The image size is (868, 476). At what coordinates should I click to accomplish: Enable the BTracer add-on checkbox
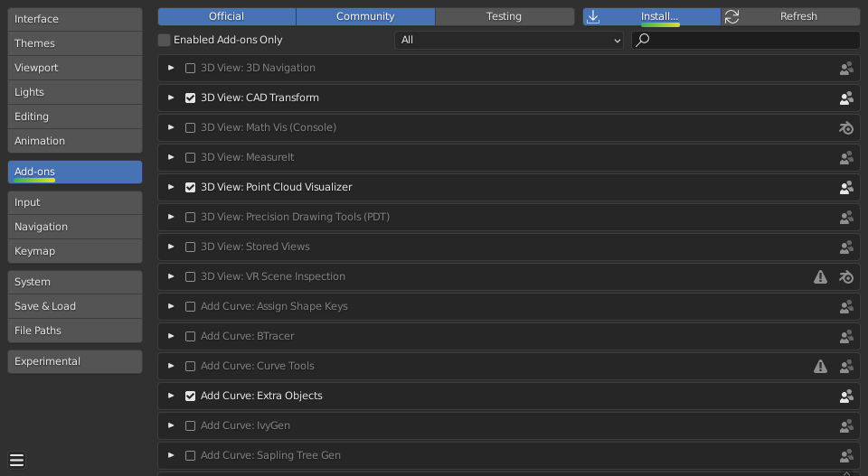click(x=190, y=337)
